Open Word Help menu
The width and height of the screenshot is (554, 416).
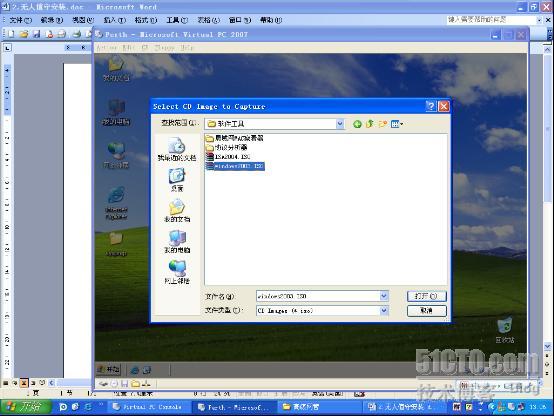click(x=271, y=20)
